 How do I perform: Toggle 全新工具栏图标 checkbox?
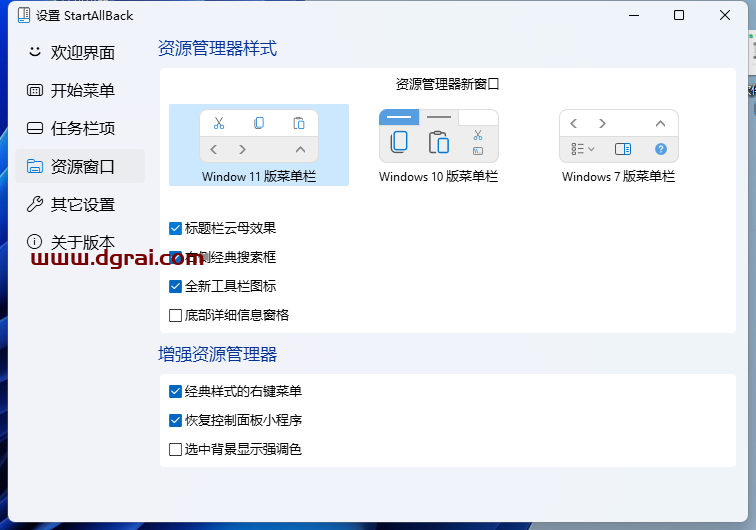pyautogui.click(x=176, y=286)
